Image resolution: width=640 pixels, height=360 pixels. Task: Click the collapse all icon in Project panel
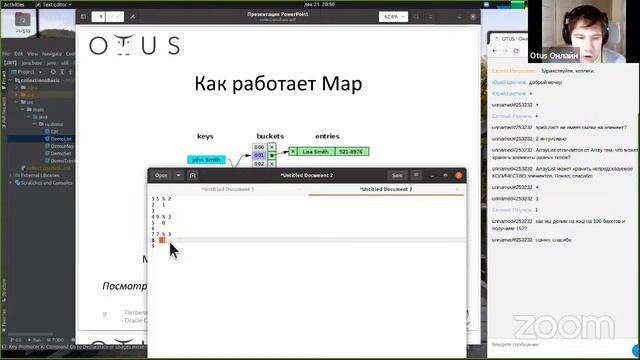coord(70,72)
